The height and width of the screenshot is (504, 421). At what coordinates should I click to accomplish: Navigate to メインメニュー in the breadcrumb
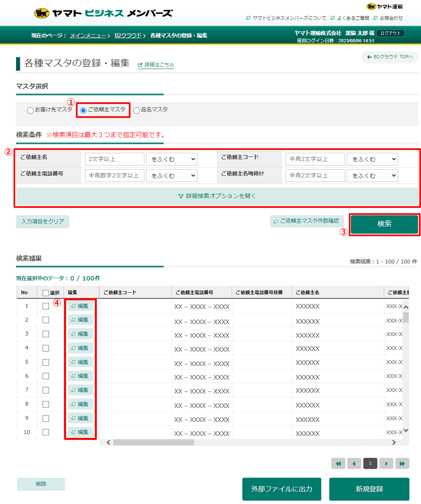[88, 36]
